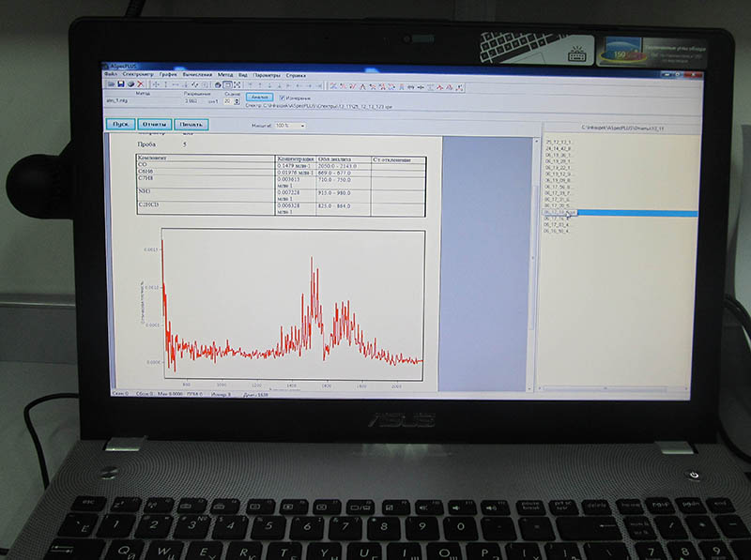Click the Печать button
751x560 pixels.
pos(192,125)
